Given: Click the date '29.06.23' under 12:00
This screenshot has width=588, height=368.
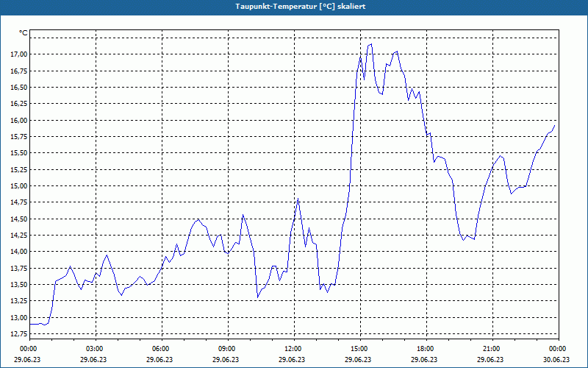Looking at the screenshot, I should [x=292, y=359].
